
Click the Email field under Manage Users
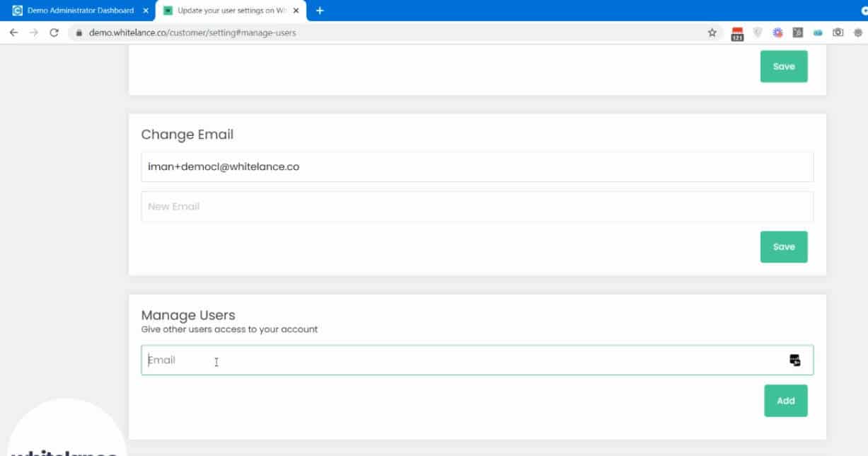[x=477, y=360]
